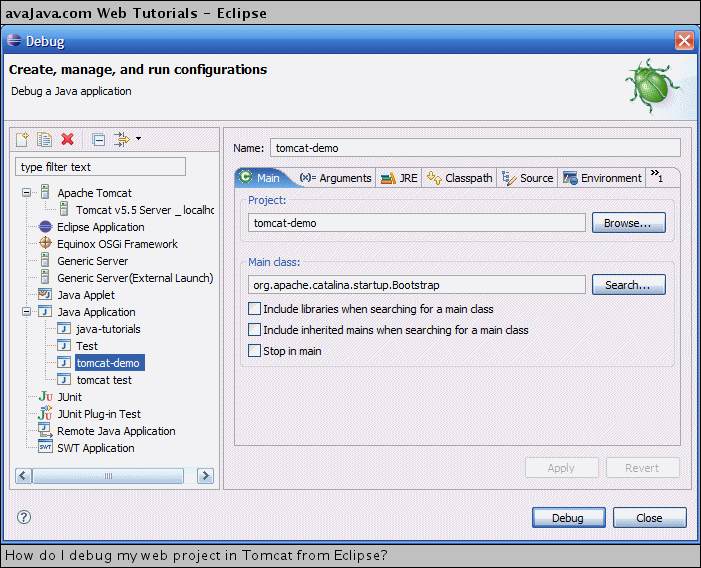This screenshot has width=701, height=568.
Task: Click the JUnit icon
Action: coord(46,396)
